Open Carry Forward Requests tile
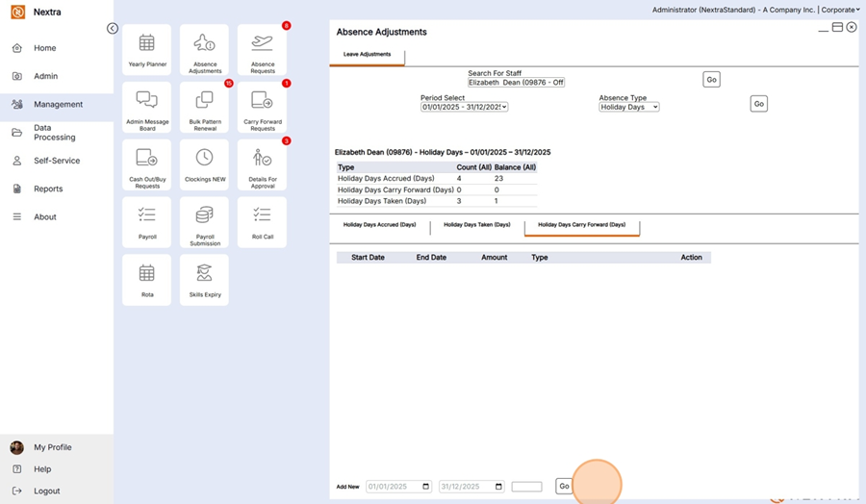The width and height of the screenshot is (866, 504). [262, 108]
